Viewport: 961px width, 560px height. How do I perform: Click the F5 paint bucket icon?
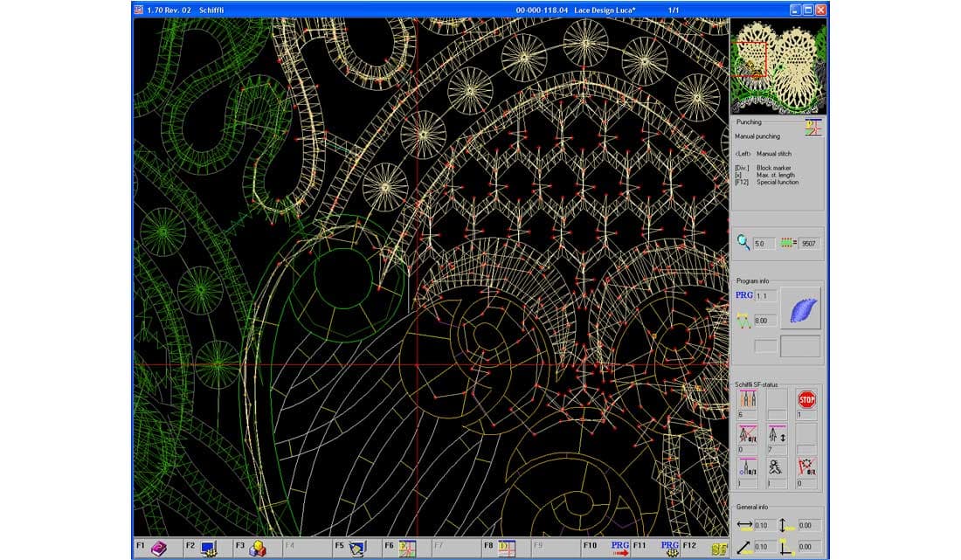pos(357,548)
